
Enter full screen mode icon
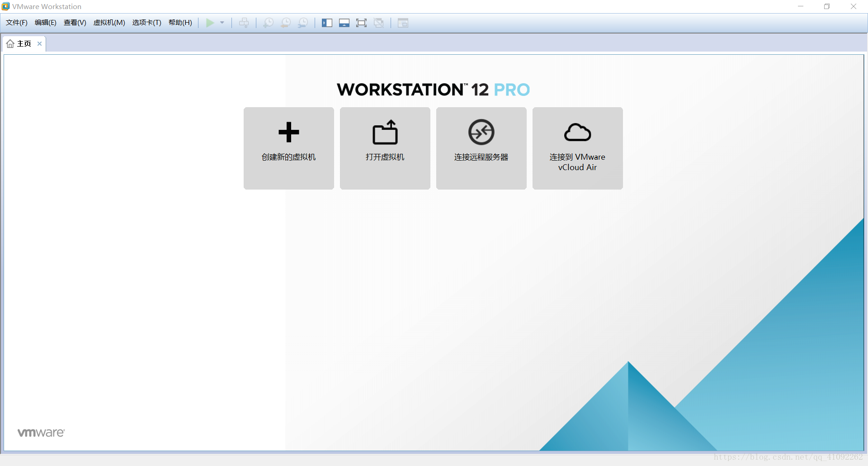click(361, 23)
